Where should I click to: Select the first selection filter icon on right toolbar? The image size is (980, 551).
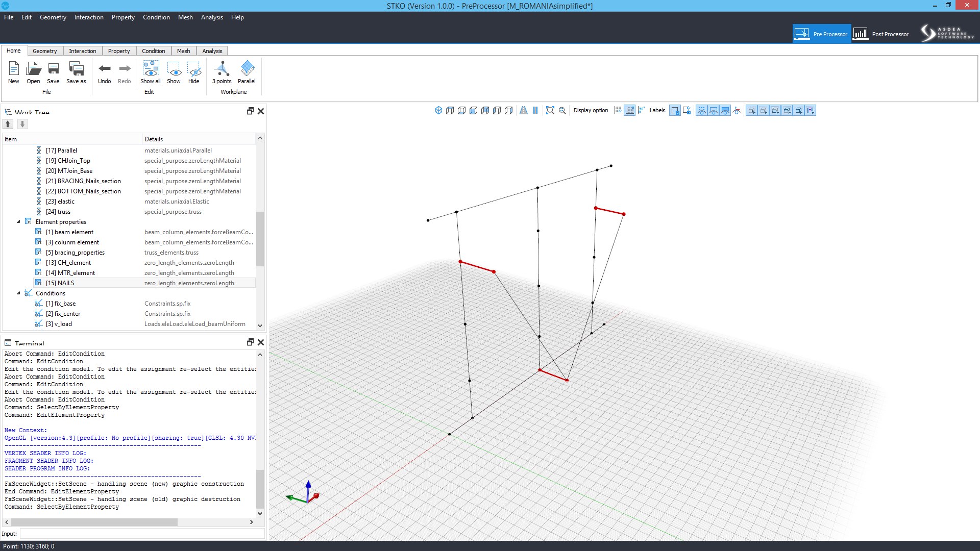pos(751,110)
